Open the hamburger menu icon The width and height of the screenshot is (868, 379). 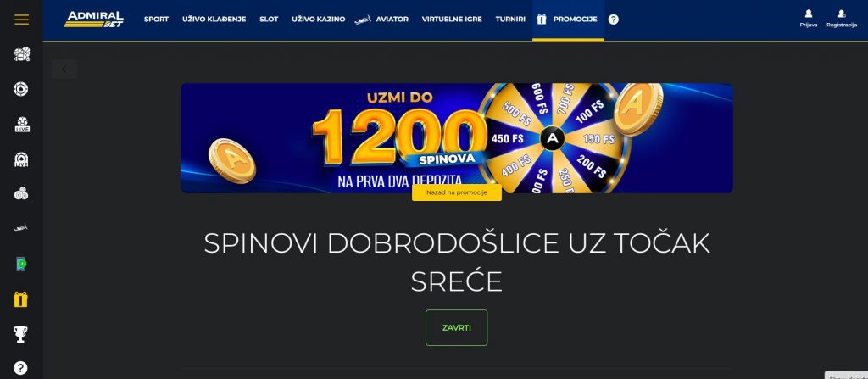pyautogui.click(x=21, y=20)
